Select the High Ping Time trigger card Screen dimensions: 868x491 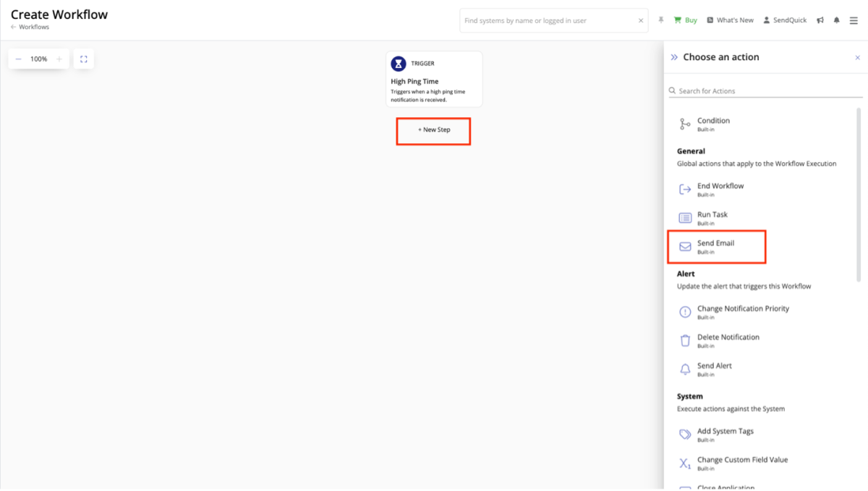click(x=434, y=79)
